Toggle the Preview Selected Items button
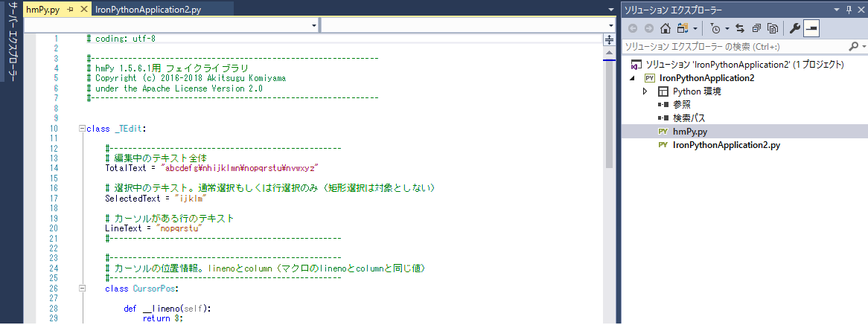This screenshot has width=868, height=325. 811,28
